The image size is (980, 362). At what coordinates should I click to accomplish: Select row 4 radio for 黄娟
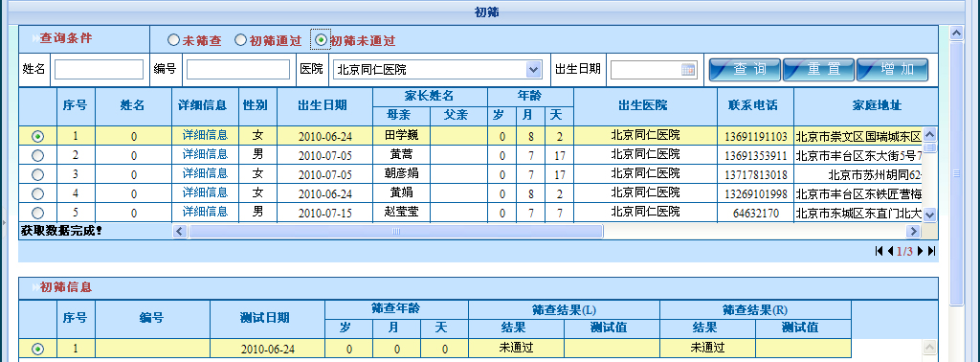click(x=37, y=193)
